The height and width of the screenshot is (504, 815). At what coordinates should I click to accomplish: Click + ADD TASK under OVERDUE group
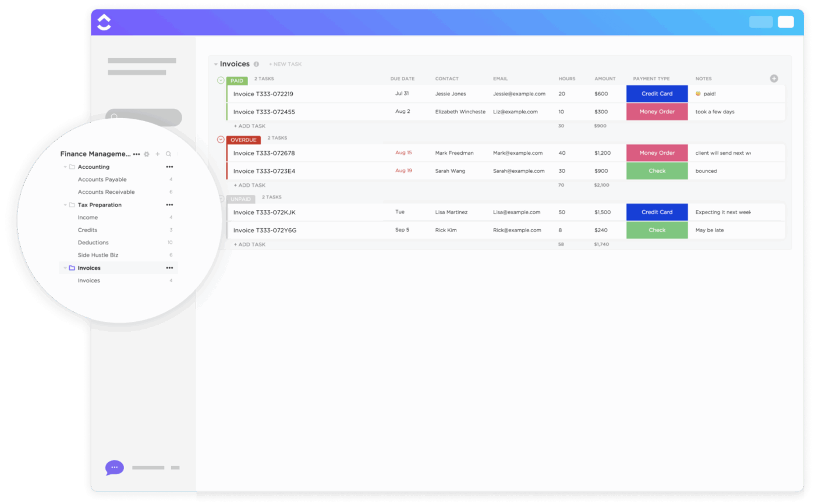coord(250,185)
